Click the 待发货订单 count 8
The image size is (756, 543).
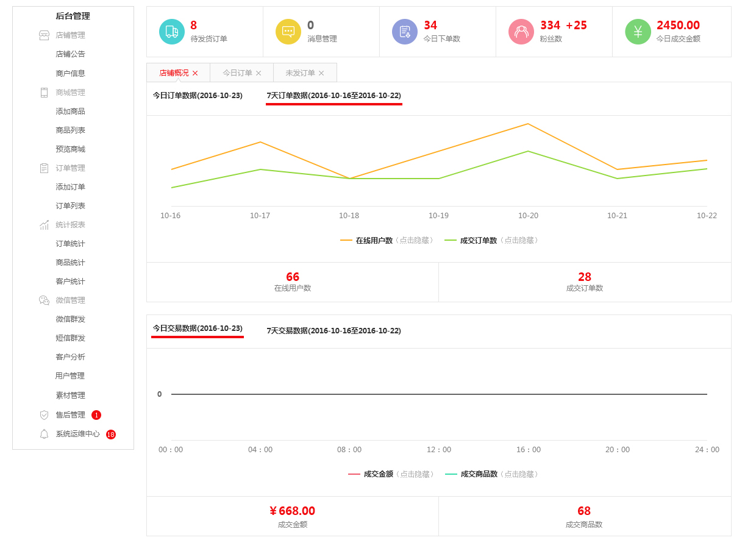194,26
